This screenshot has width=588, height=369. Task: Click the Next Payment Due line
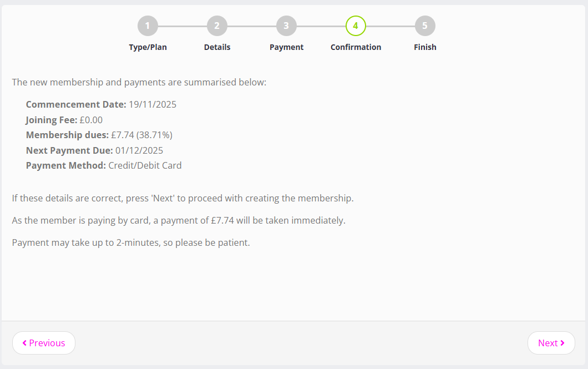[94, 150]
